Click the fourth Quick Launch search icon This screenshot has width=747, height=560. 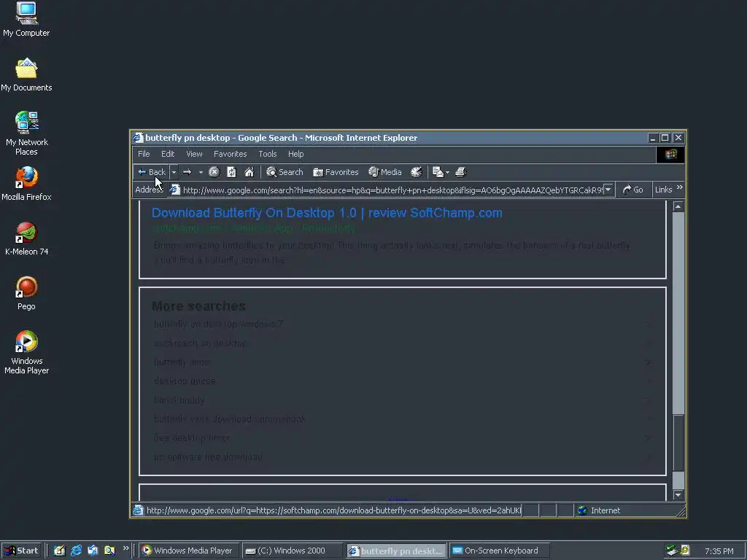(x=109, y=551)
